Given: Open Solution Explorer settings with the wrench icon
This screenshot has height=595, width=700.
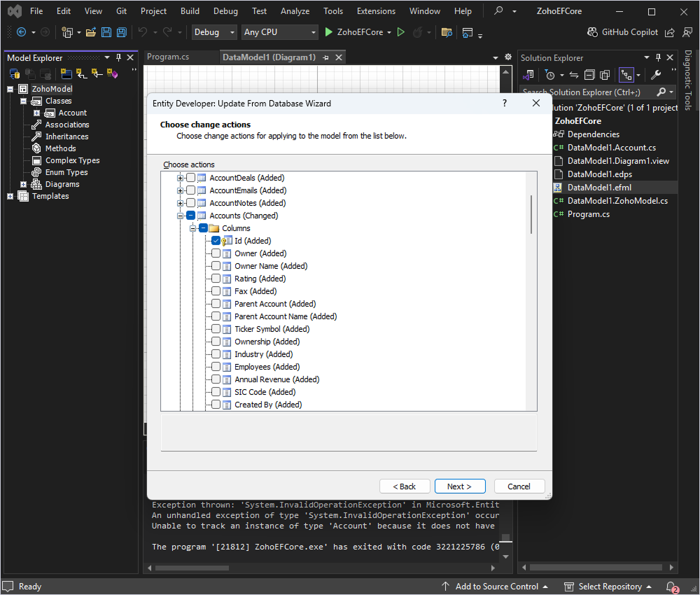Looking at the screenshot, I should 657,75.
